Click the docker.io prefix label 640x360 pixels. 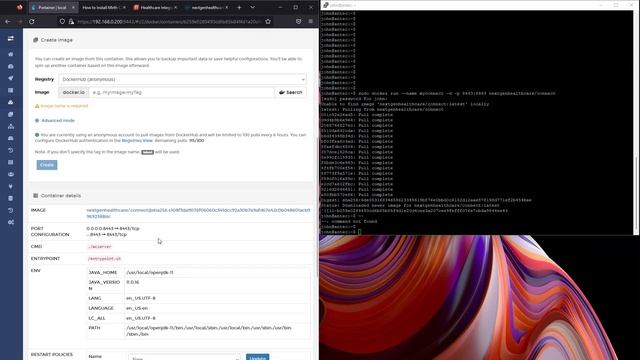pyautogui.click(x=74, y=92)
